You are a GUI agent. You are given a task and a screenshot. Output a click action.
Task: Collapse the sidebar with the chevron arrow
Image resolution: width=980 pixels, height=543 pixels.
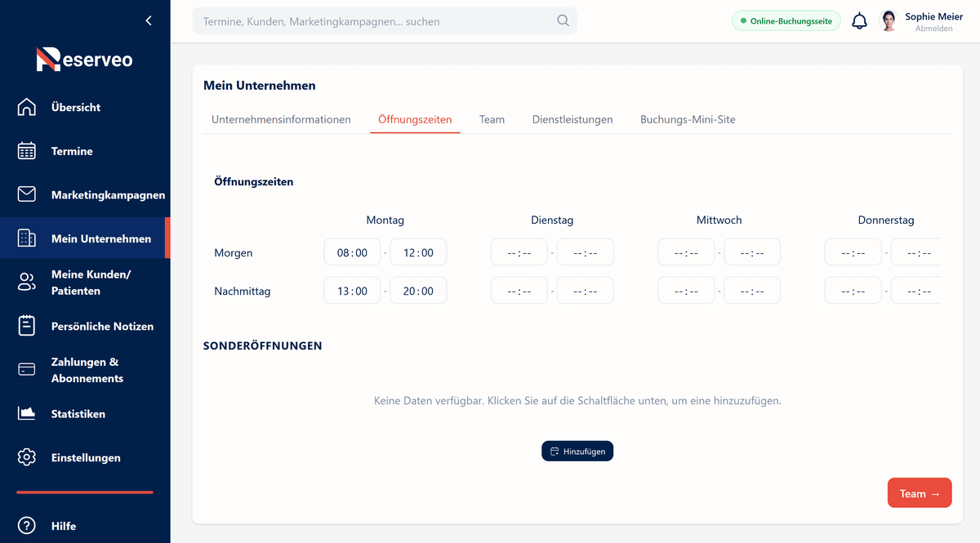149,20
